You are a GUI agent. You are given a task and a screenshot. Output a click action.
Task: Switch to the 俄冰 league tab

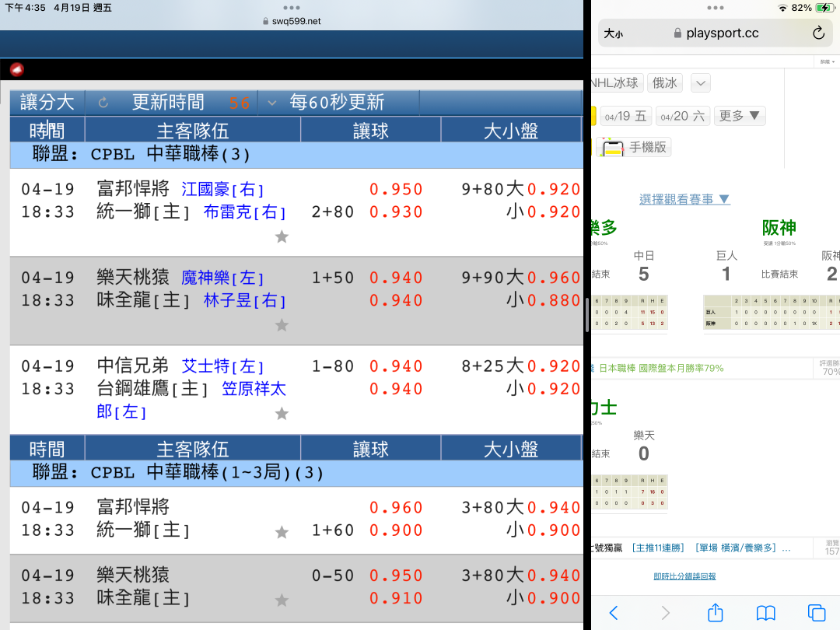(665, 83)
